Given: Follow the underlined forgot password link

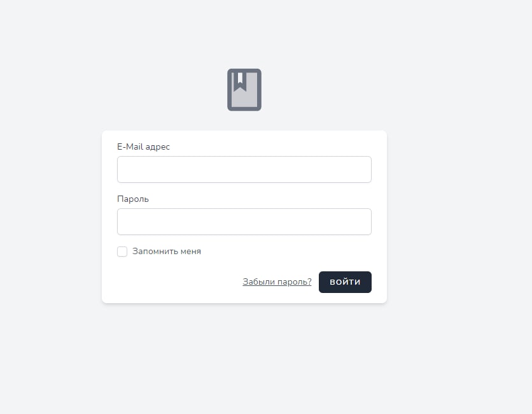Looking at the screenshot, I should click(277, 282).
